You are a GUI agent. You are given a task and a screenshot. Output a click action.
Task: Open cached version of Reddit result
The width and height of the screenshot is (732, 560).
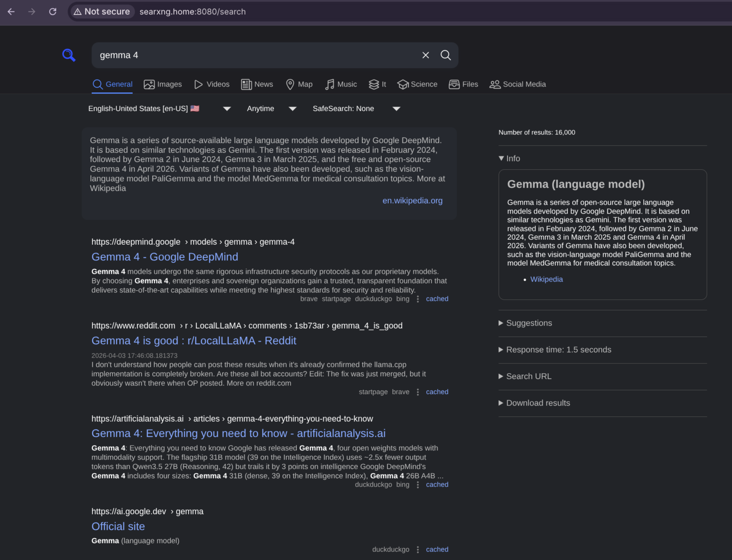click(437, 392)
